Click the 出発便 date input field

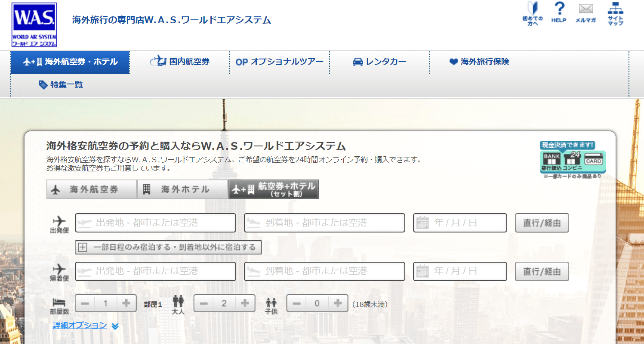point(460,223)
